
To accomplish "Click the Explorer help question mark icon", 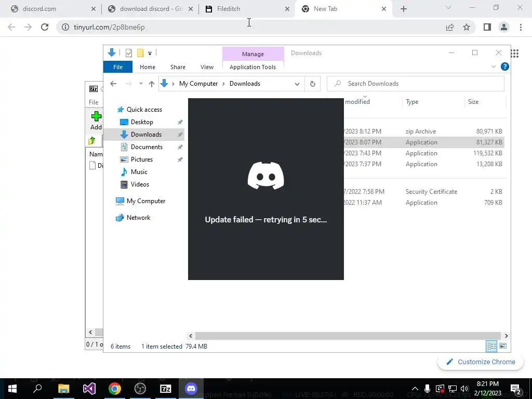I will [505, 67].
